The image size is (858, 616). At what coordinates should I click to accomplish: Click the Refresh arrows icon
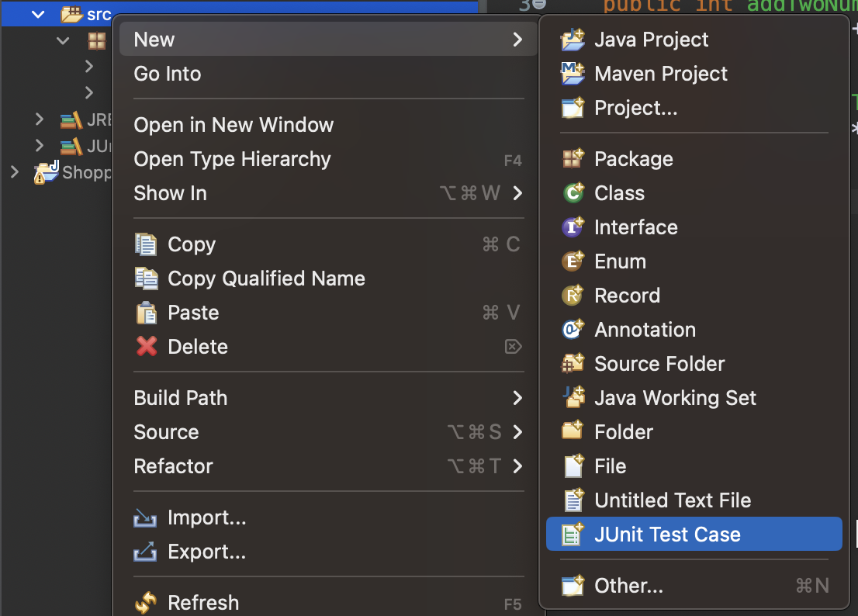pyautogui.click(x=146, y=603)
